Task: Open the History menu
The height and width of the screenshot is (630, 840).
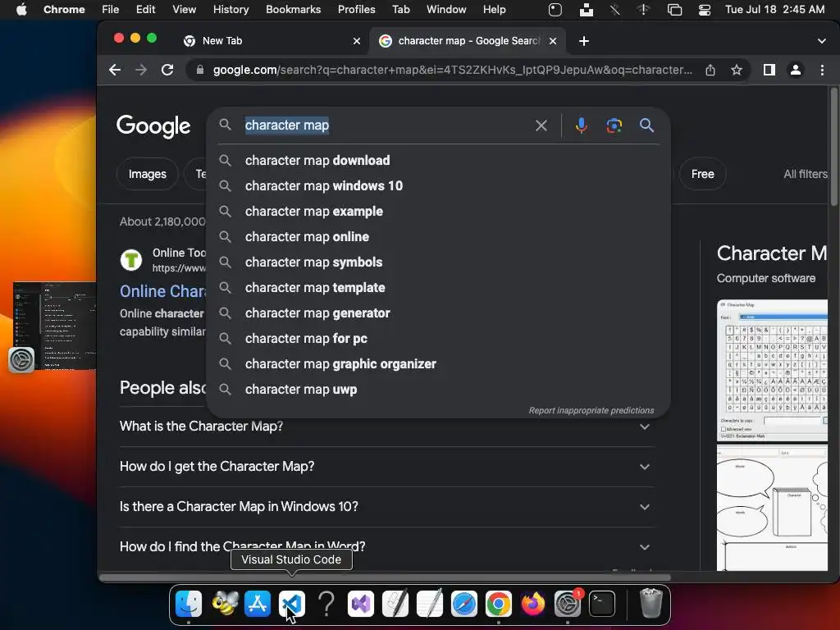Action: pos(231,10)
